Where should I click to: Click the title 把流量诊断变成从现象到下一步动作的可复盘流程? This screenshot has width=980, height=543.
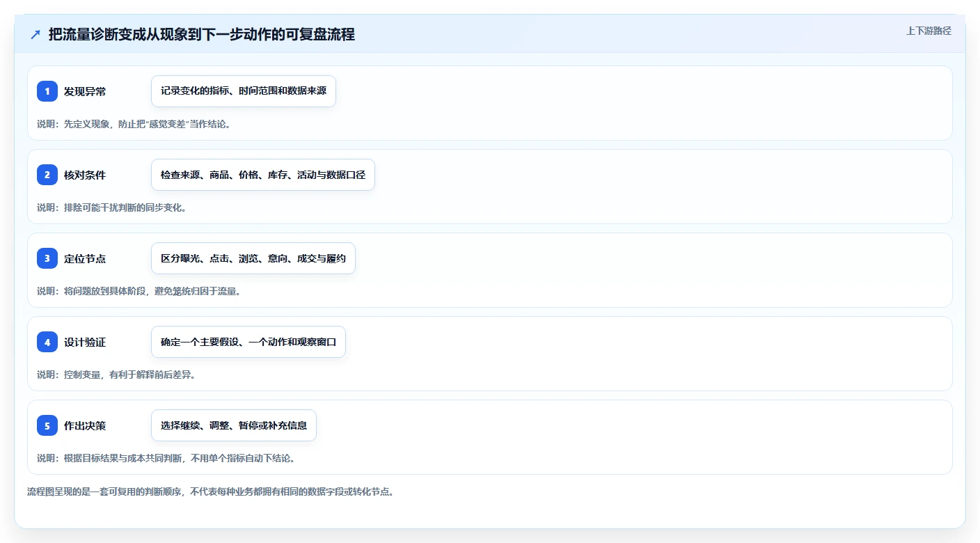click(x=202, y=35)
